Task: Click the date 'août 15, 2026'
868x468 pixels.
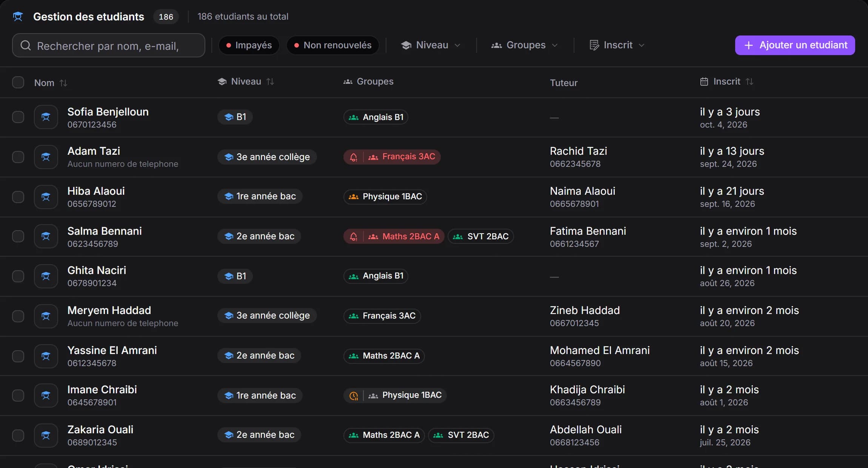Action: pyautogui.click(x=726, y=363)
